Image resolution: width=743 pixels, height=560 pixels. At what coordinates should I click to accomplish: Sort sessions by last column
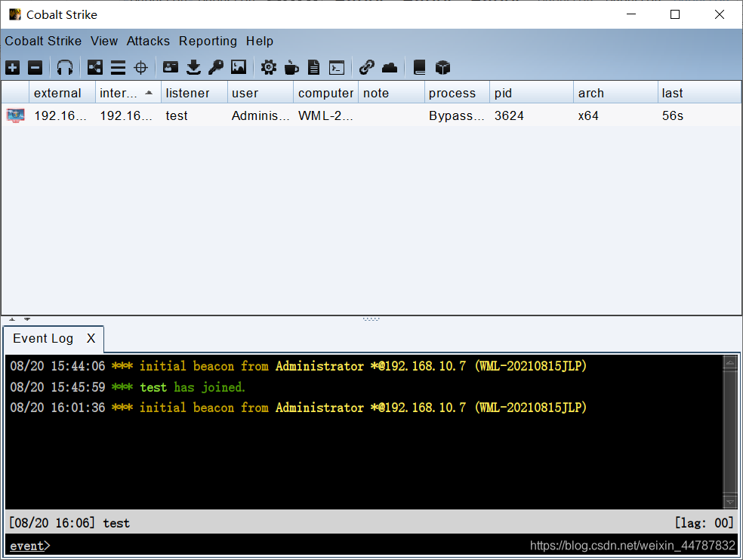[x=699, y=93]
